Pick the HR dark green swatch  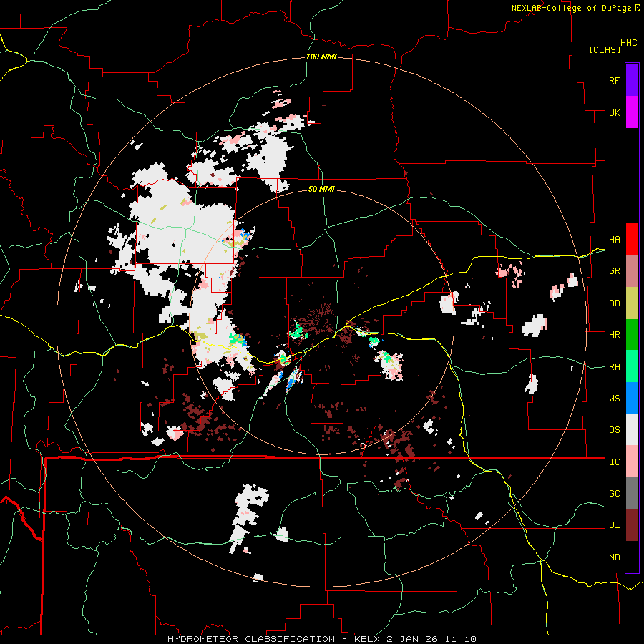coord(632,335)
